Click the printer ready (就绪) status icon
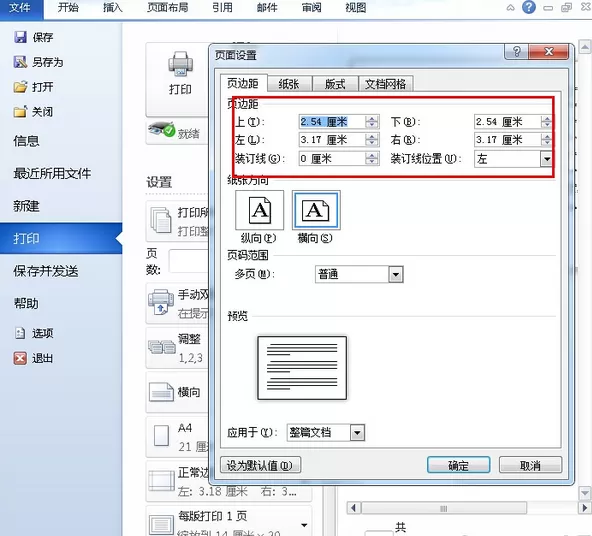Viewport: 592px width, 536px height. click(x=162, y=130)
